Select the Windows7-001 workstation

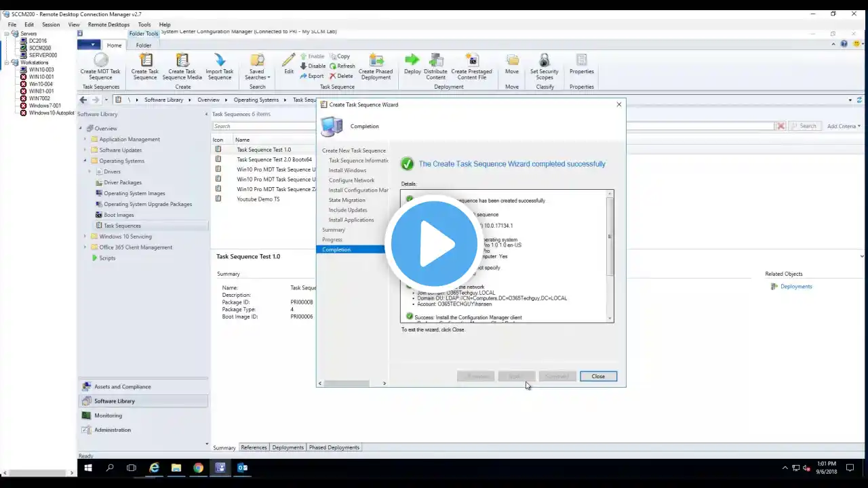click(45, 106)
